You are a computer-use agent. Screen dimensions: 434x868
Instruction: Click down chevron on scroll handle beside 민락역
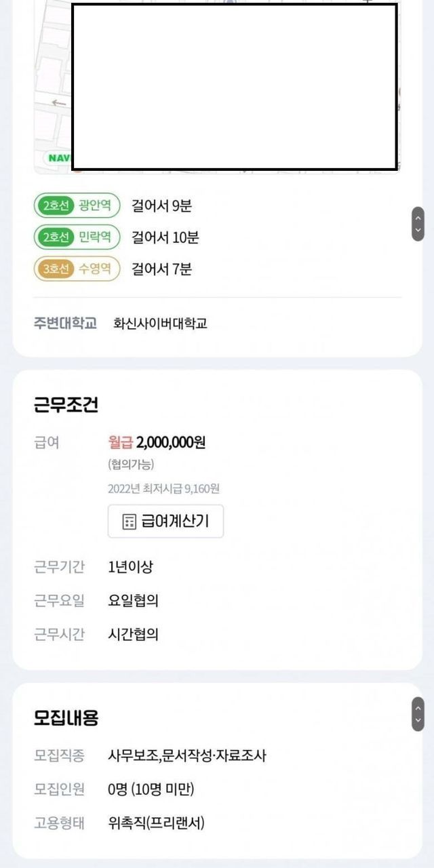pyautogui.click(x=418, y=231)
